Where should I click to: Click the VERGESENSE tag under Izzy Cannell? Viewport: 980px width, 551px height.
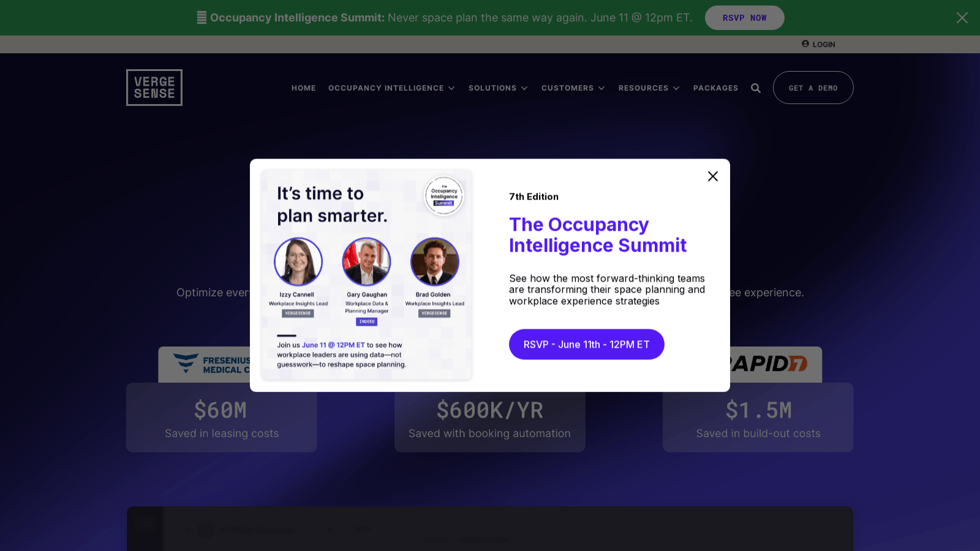pos(298,313)
